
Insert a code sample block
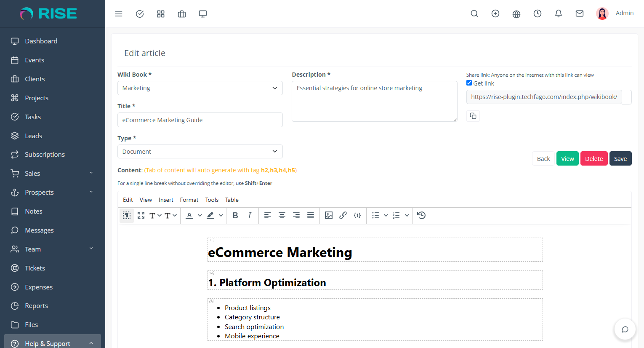click(357, 215)
